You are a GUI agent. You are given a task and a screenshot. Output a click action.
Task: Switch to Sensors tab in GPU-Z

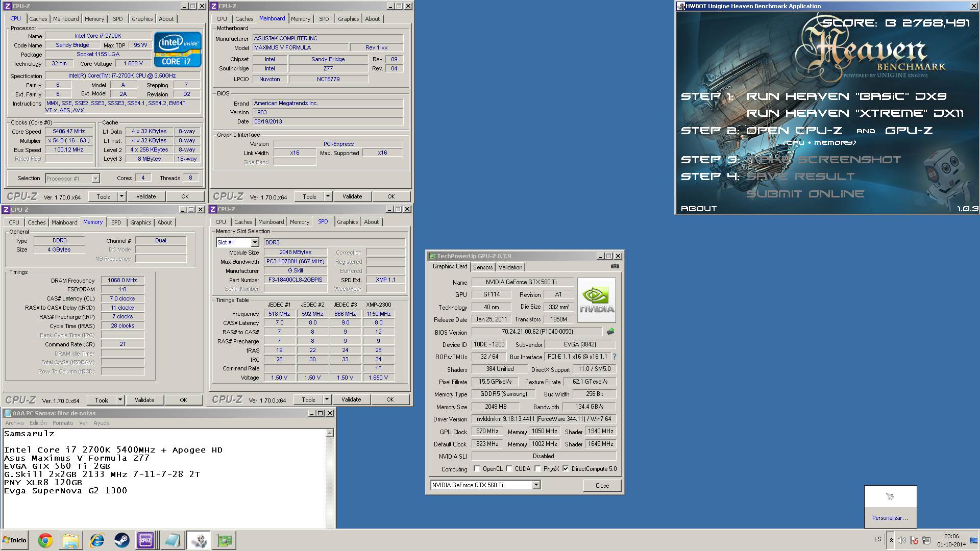tap(483, 267)
